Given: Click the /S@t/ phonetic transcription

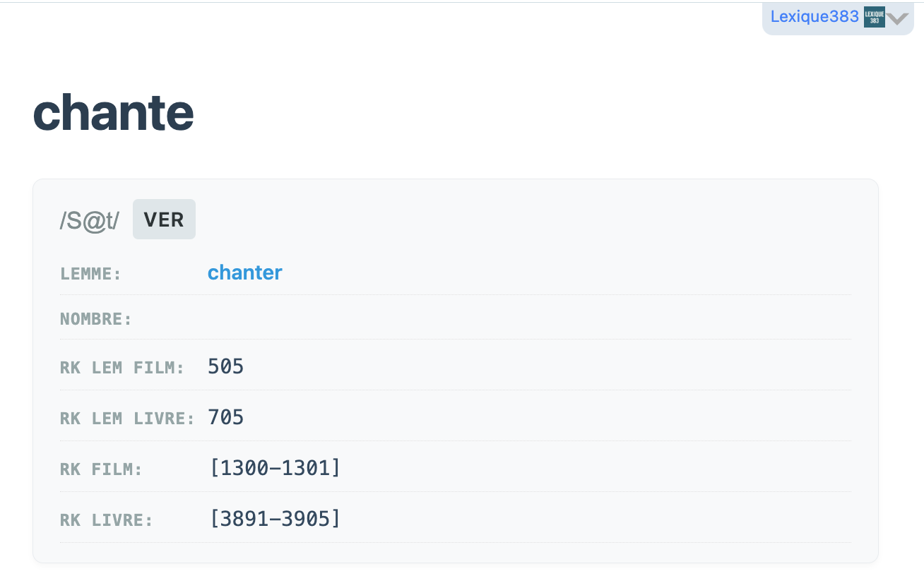Looking at the screenshot, I should [90, 220].
